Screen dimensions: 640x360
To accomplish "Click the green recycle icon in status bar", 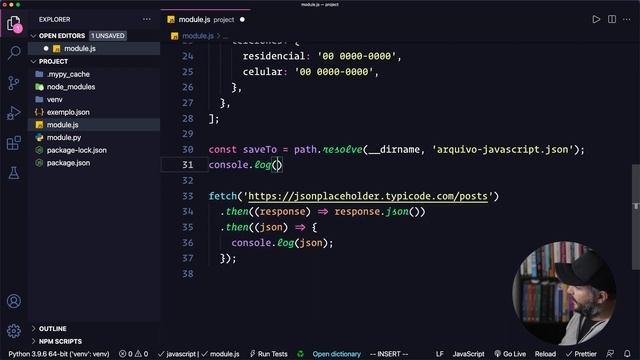I will (x=300, y=354).
